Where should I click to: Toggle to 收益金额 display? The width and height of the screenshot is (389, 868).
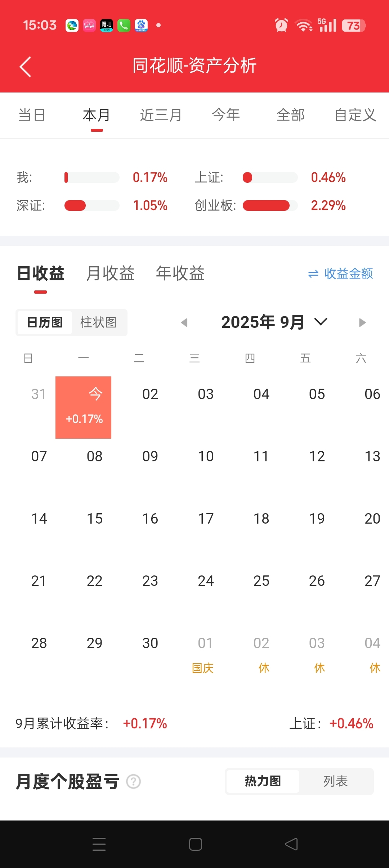340,274
